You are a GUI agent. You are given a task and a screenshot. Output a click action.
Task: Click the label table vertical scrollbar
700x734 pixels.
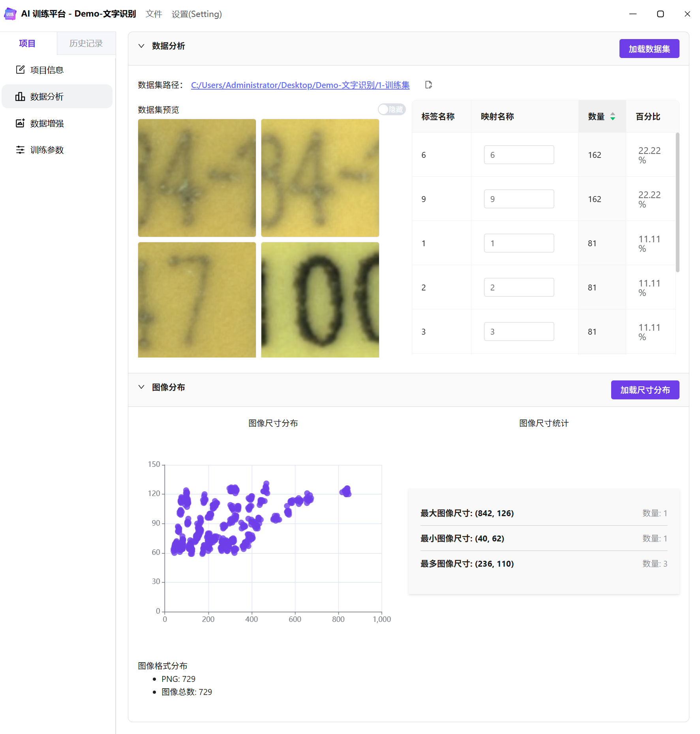(677, 202)
